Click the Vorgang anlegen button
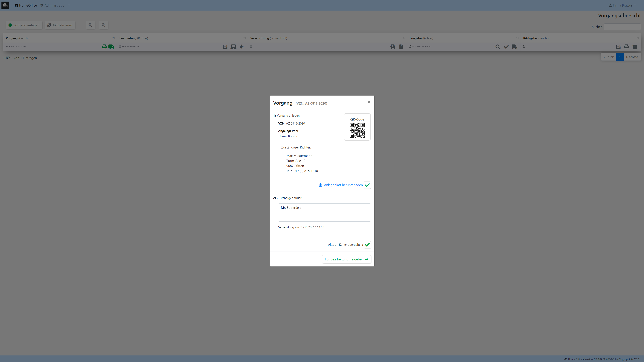Image resolution: width=644 pixels, height=362 pixels. tap(24, 25)
